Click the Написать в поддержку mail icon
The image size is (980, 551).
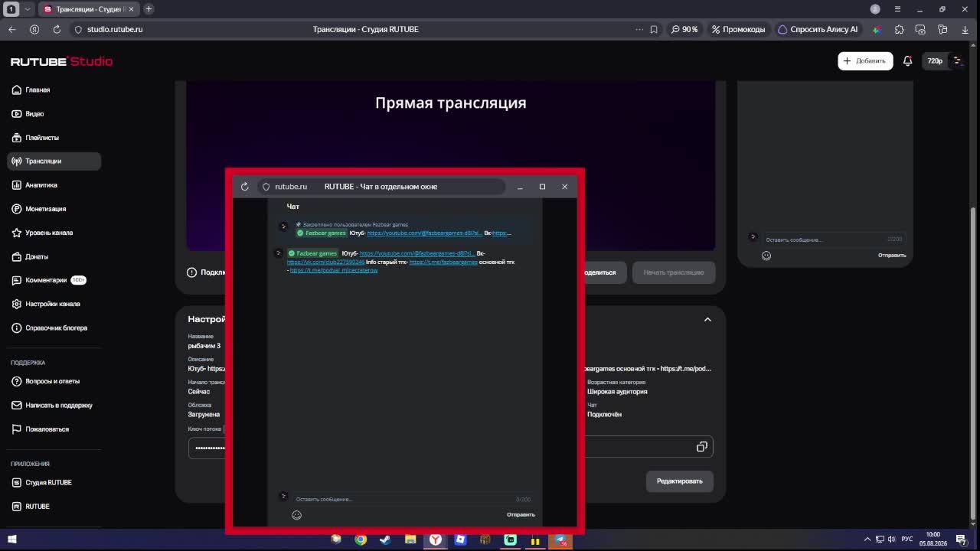17,405
